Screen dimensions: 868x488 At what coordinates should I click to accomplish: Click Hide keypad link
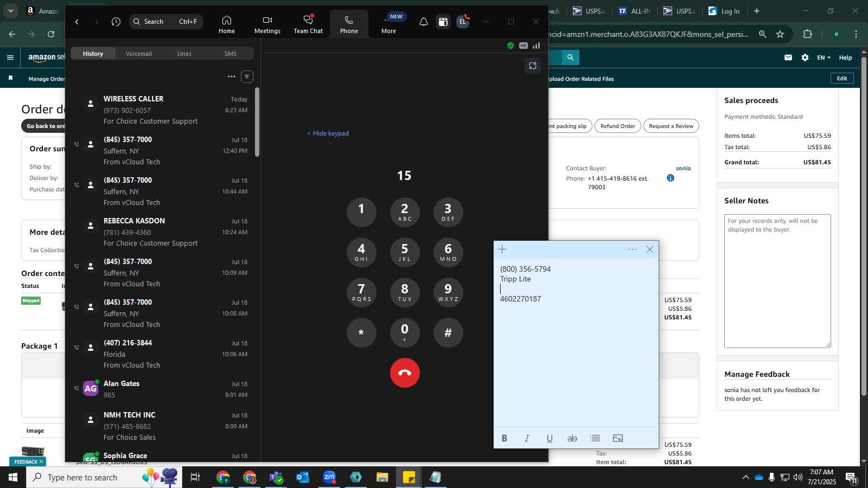(x=328, y=133)
